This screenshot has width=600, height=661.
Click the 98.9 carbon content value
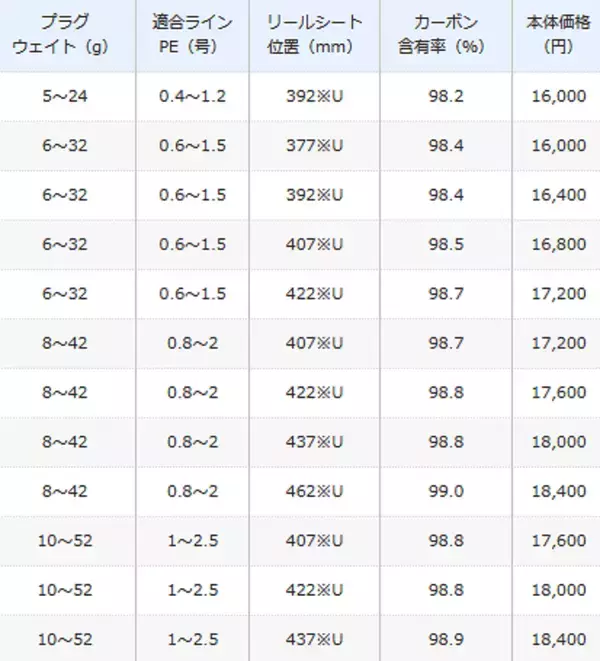[447, 640]
